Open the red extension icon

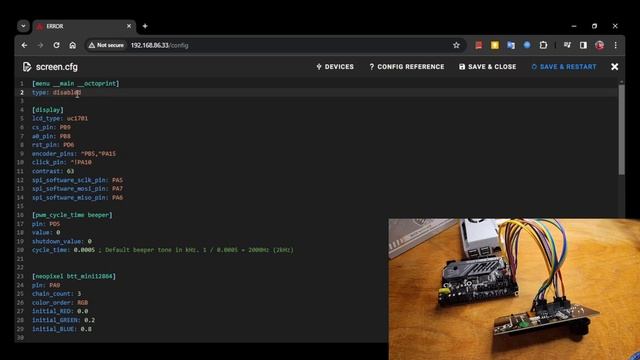479,45
